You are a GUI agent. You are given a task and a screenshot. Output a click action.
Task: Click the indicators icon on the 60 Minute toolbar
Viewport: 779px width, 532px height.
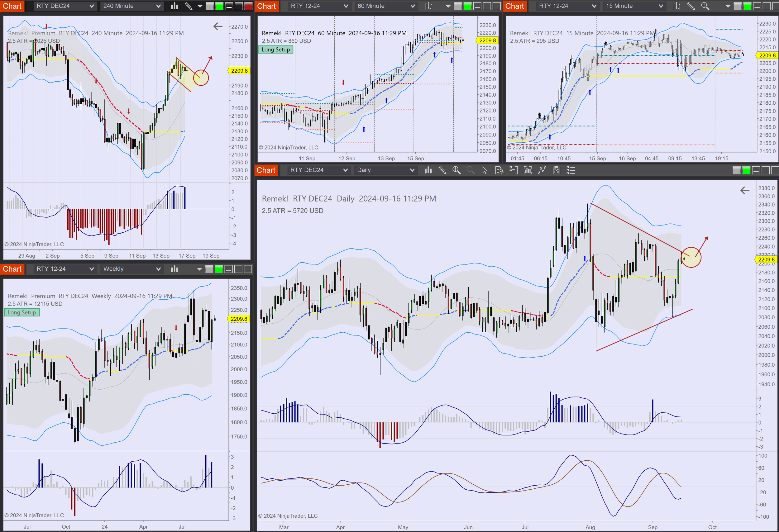click(428, 6)
